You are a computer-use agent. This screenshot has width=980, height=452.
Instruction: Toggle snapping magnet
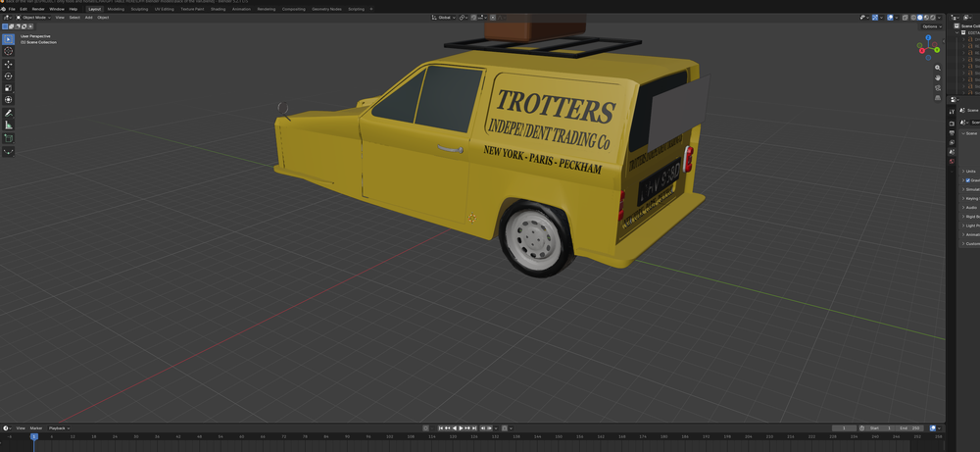pos(474,18)
